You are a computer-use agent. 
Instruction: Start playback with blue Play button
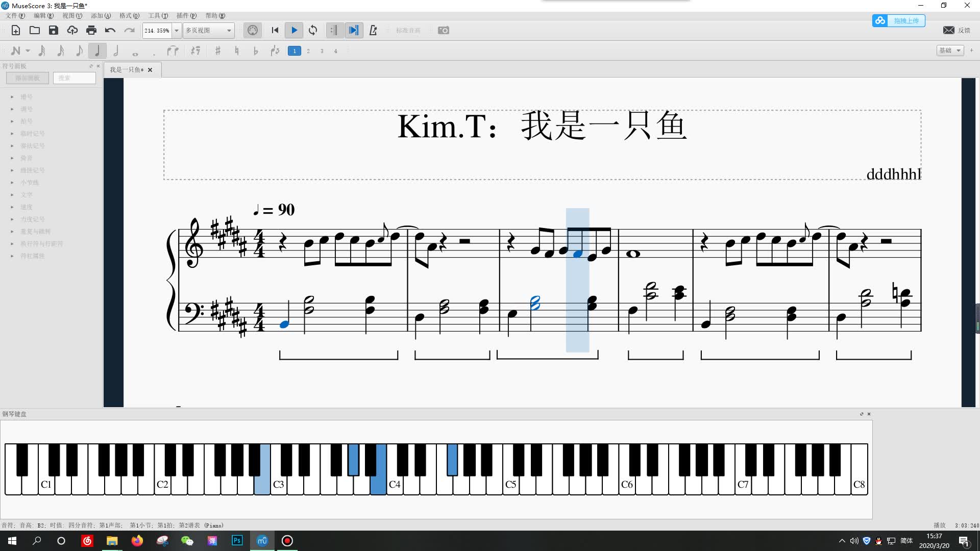click(x=294, y=30)
